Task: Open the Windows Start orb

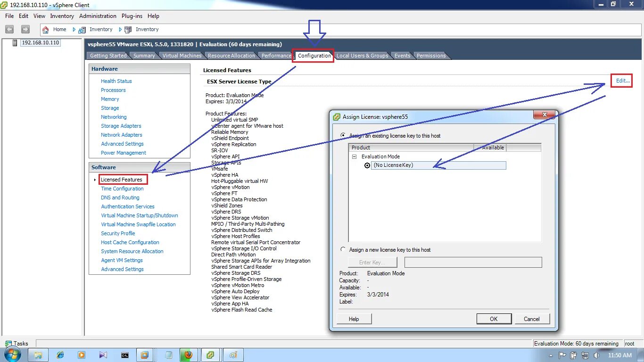Action: (12, 355)
